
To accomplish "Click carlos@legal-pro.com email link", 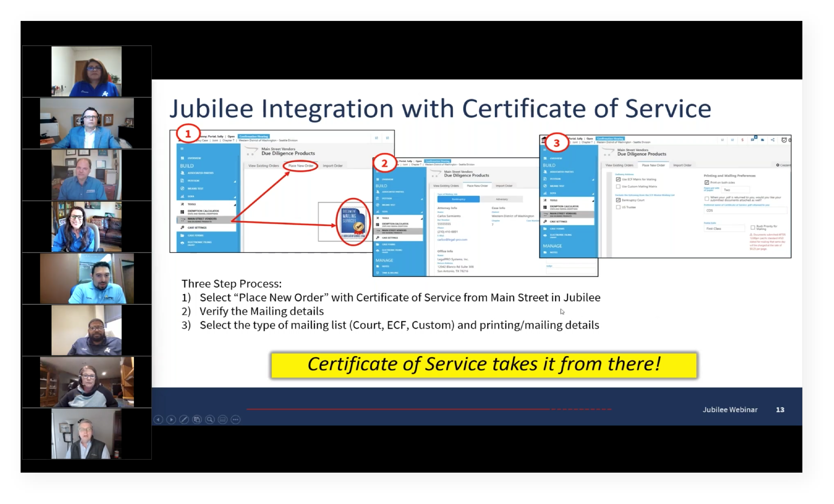I will [x=452, y=240].
